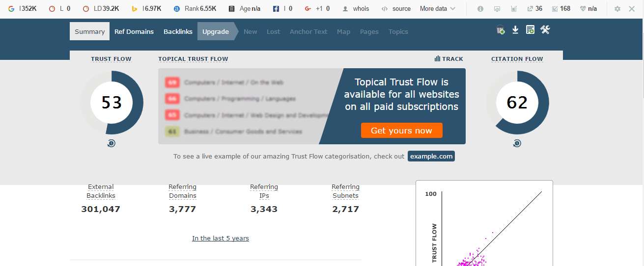Click the download arrow icon
Viewport: 644px width, 266px height.
[x=515, y=30]
